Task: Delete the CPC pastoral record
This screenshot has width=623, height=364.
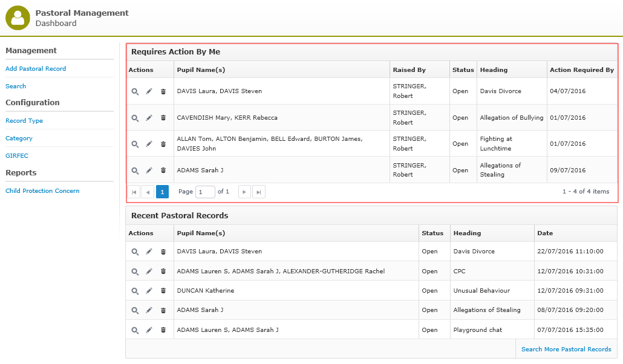Action: pyautogui.click(x=163, y=272)
